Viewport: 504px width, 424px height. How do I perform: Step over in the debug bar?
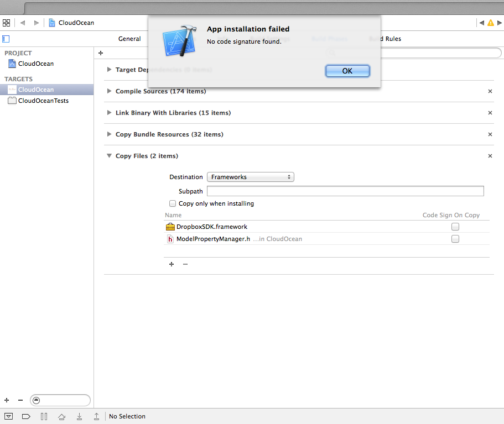coord(62,417)
